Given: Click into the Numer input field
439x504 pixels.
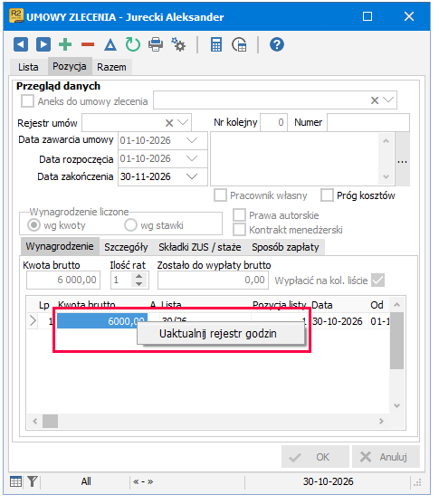Looking at the screenshot, I should (x=368, y=122).
